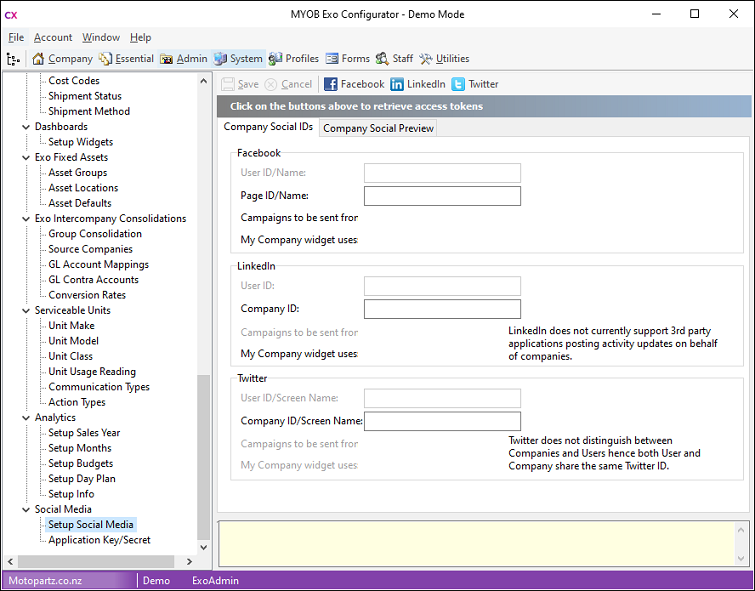This screenshot has height=591, width=755.
Task: Click the tree view toggle icon
Action: [13, 59]
